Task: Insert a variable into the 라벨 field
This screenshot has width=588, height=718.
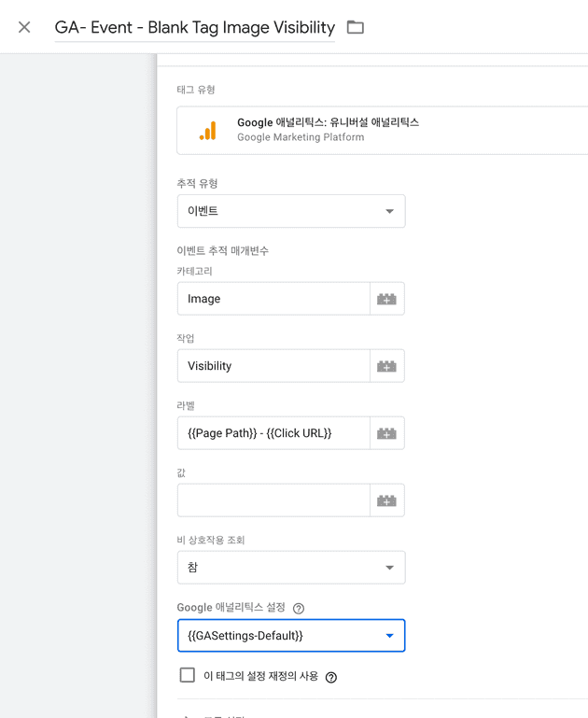Action: point(386,433)
